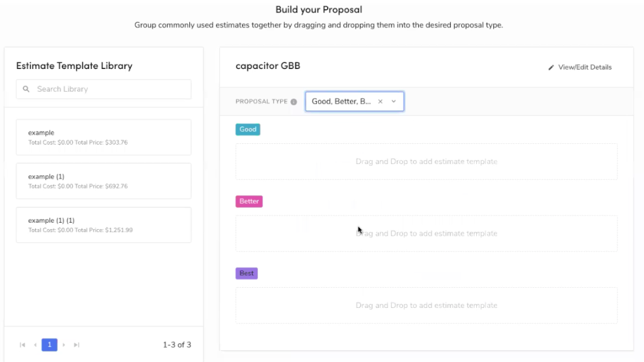Image resolution: width=644 pixels, height=362 pixels.
Task: Click the search magnifier icon in library
Action: pyautogui.click(x=26, y=89)
